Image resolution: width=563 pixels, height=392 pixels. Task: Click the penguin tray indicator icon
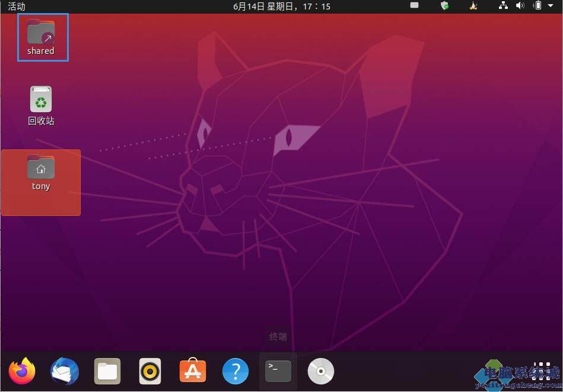coord(473,6)
